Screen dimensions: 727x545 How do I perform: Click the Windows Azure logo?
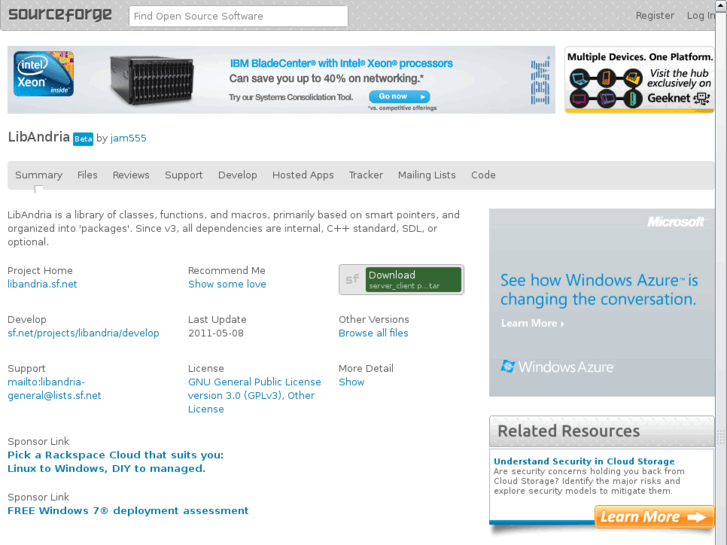coord(557,367)
